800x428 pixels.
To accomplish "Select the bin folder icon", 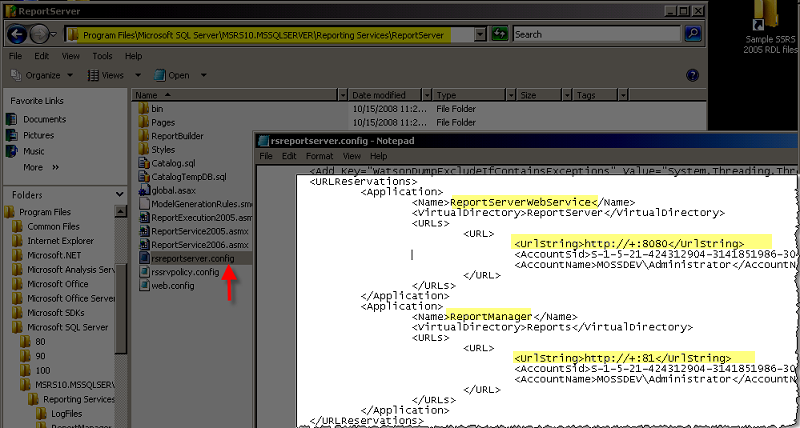I will point(143,109).
